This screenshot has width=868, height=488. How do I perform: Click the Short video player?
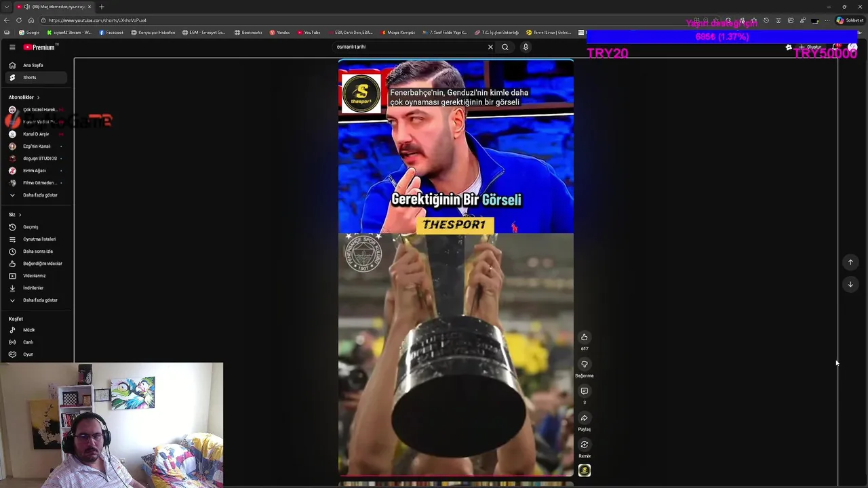[x=456, y=268]
